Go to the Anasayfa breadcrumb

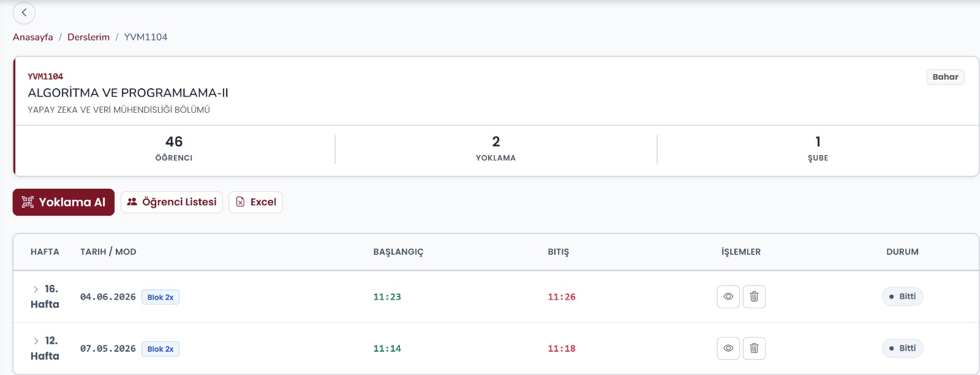point(33,37)
